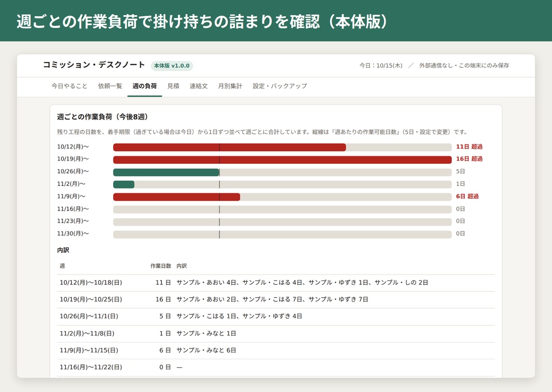Click the 週 column header
This screenshot has height=392, width=552.
pos(62,266)
